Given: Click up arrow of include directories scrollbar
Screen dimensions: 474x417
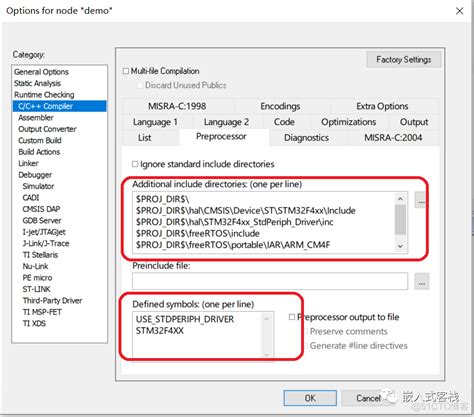Looking at the screenshot, I should coord(400,199).
